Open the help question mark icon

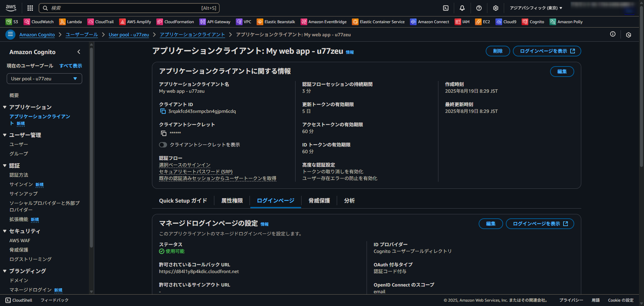click(x=479, y=8)
